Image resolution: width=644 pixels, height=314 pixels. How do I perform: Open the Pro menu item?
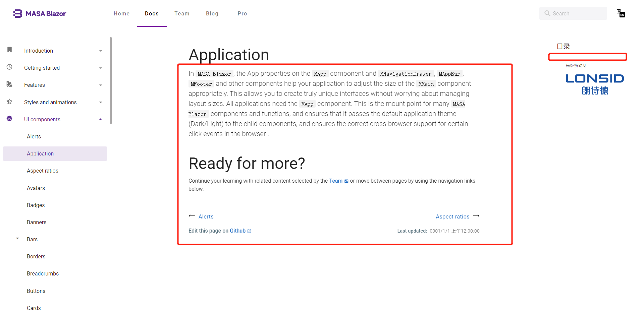[242, 13]
